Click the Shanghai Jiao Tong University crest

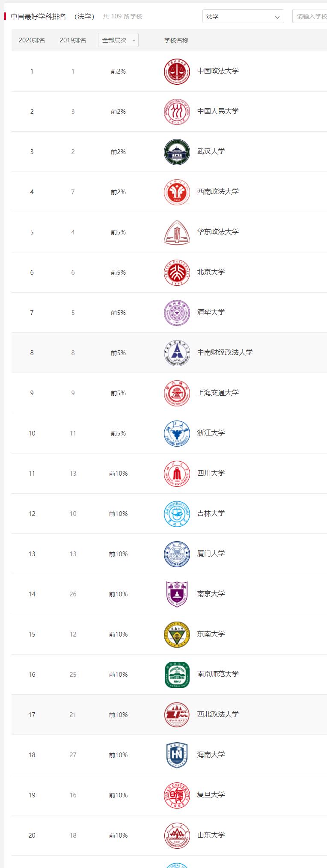pos(176,393)
